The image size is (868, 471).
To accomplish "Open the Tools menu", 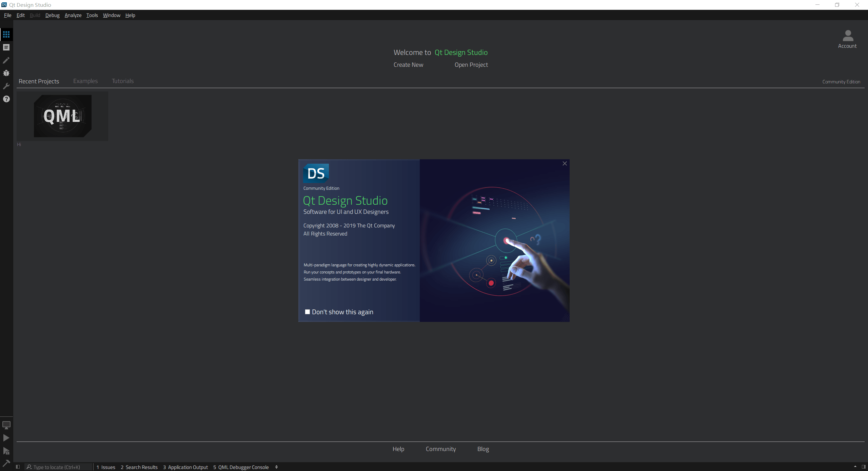I will point(92,15).
